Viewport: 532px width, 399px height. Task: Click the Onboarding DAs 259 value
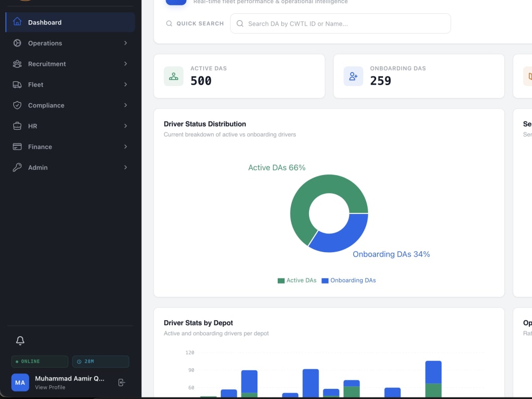(x=380, y=81)
